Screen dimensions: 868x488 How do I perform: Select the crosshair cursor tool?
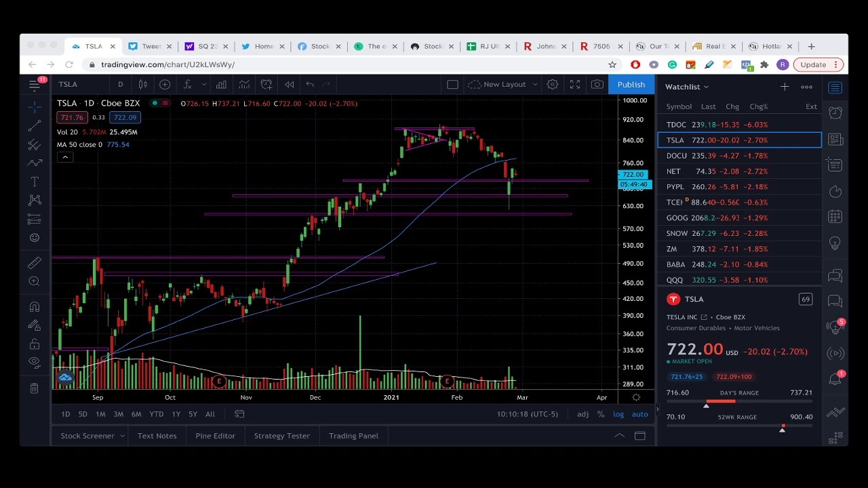click(34, 107)
